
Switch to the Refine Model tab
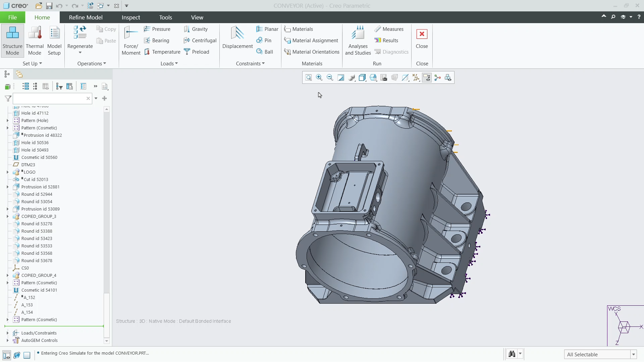[86, 17]
